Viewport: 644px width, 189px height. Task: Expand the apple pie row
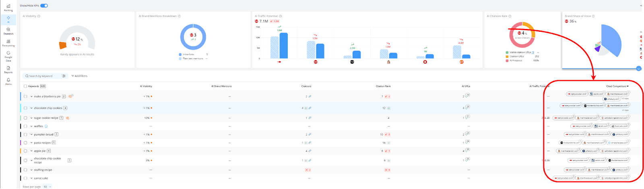pyautogui.click(x=31, y=151)
